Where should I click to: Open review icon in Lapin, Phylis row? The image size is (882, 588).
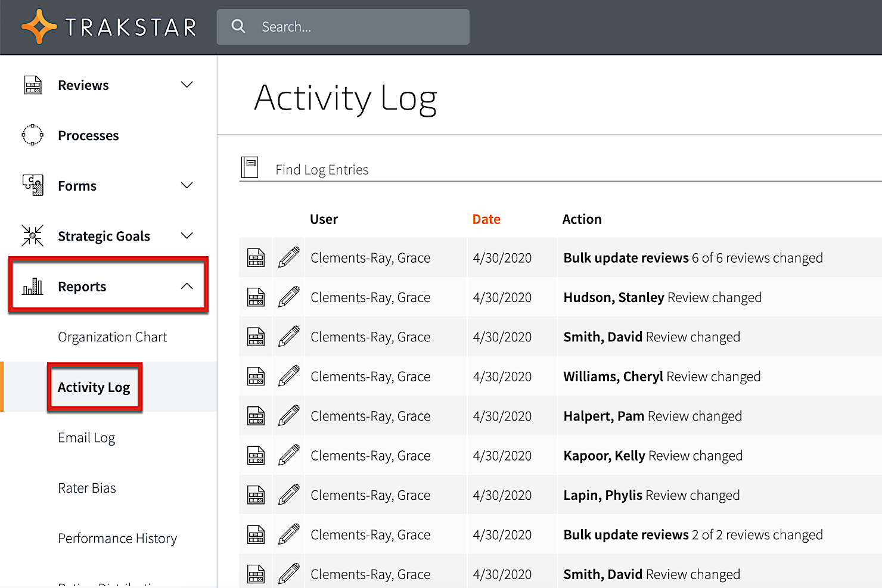[256, 495]
